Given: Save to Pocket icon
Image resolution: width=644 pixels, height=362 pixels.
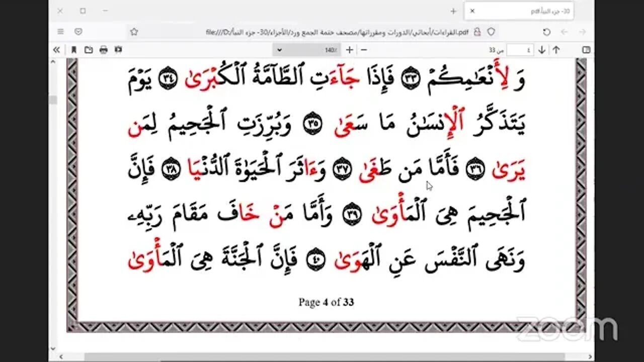Looking at the screenshot, I should pyautogui.click(x=78, y=32).
